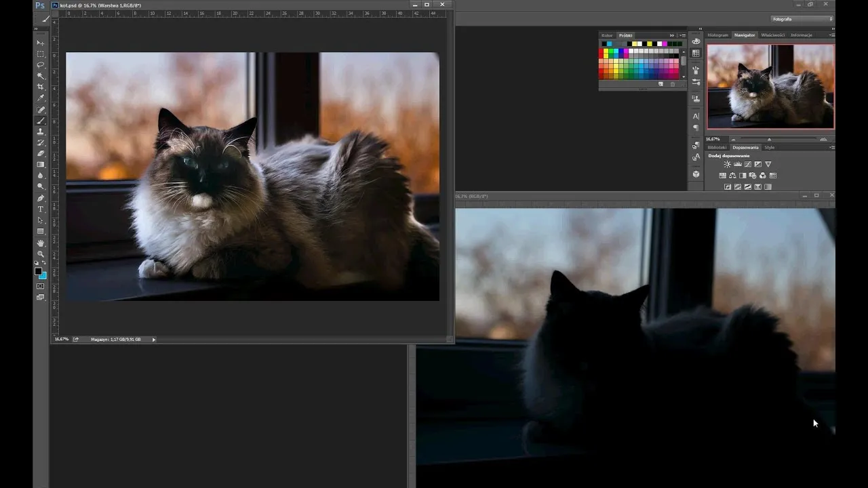Click the zoom-in mountains button in Navigator
Screen dimensions: 868x488
coord(823,139)
